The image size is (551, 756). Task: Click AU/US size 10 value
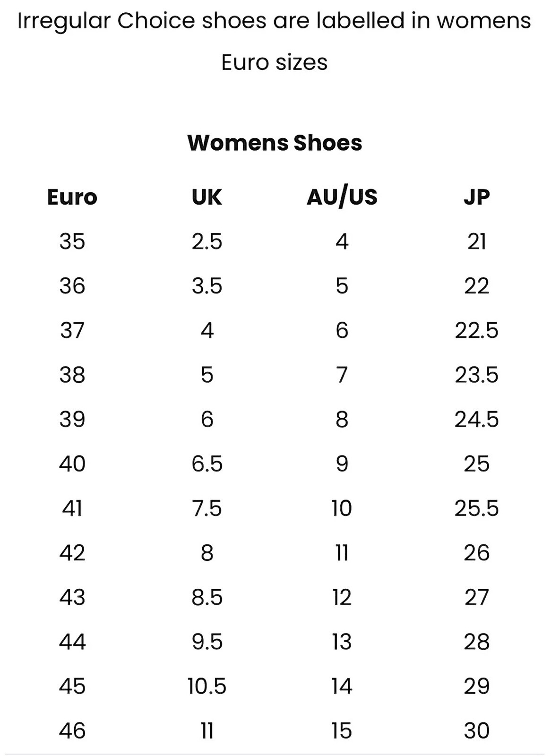coord(342,508)
